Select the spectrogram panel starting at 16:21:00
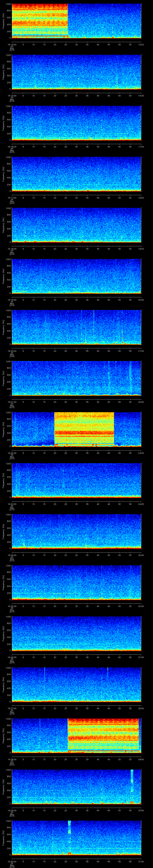 coord(76,378)
